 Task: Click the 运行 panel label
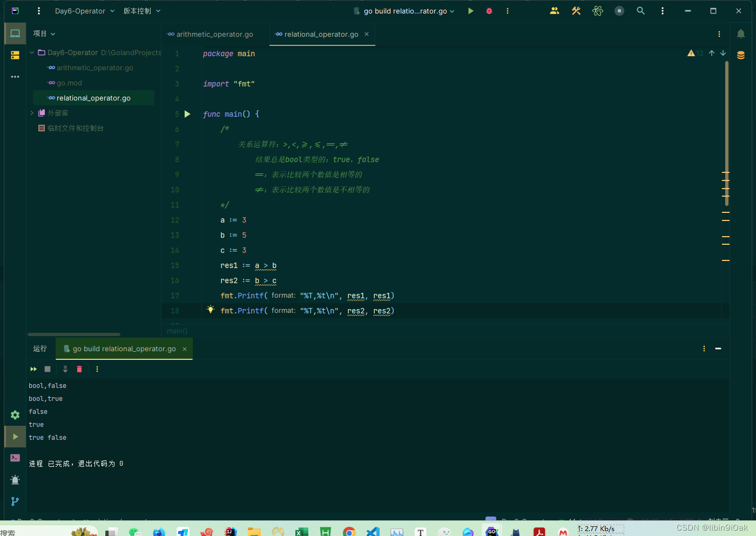[x=40, y=349]
